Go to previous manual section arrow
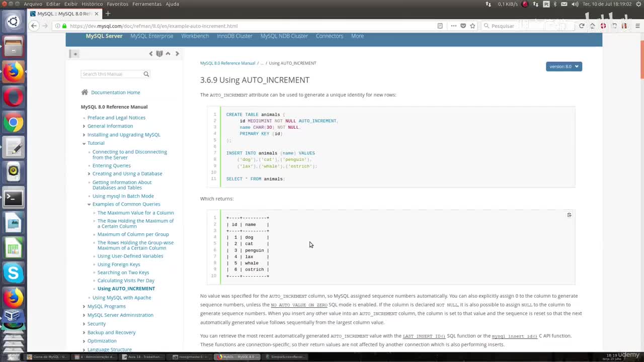The height and width of the screenshot is (362, 644). click(x=150, y=54)
